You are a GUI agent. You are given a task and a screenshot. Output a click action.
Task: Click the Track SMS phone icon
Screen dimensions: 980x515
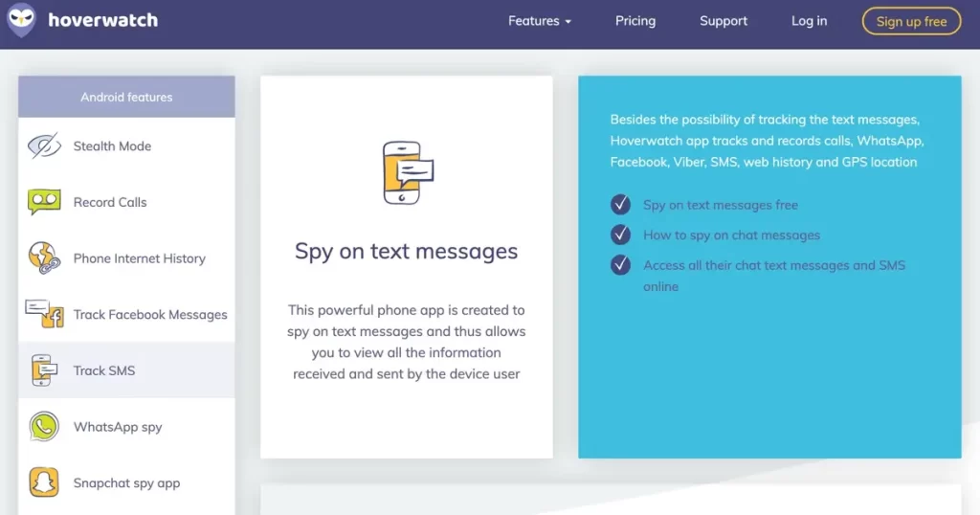point(44,370)
